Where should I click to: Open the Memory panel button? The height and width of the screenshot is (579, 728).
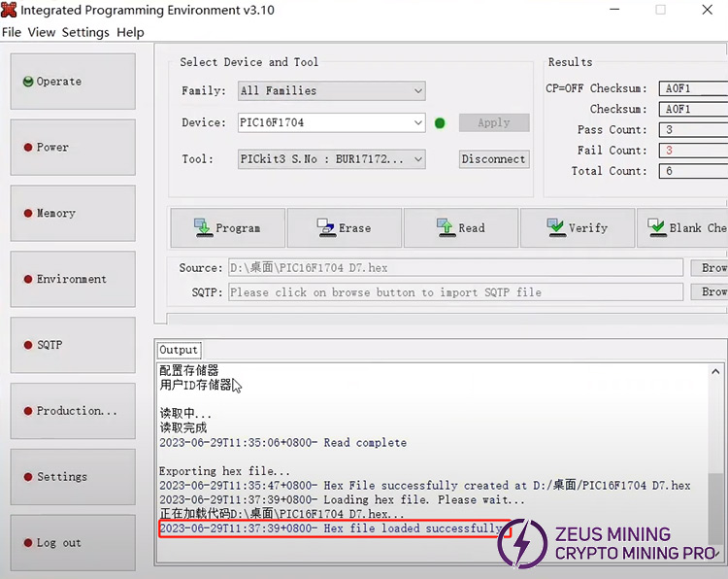point(73,214)
